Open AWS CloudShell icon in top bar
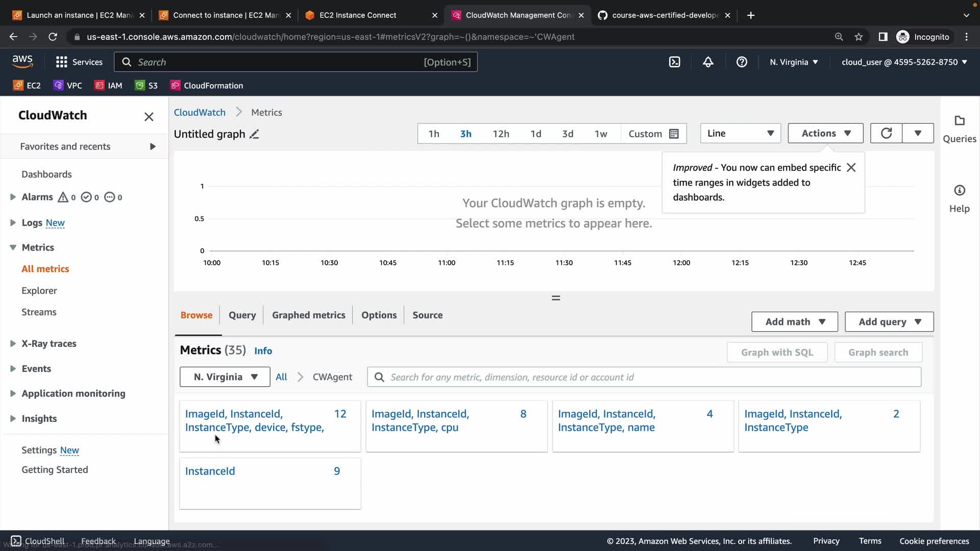 click(x=674, y=62)
